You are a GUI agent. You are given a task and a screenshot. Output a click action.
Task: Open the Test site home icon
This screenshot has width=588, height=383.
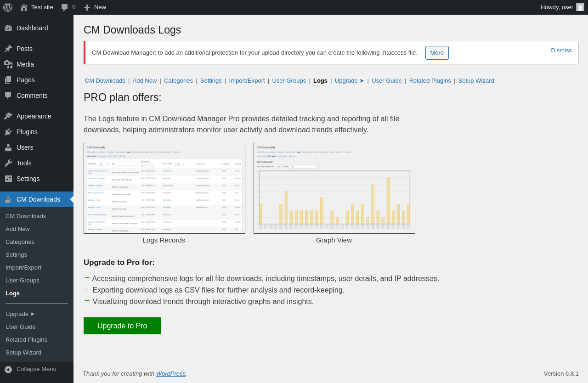tap(24, 7)
